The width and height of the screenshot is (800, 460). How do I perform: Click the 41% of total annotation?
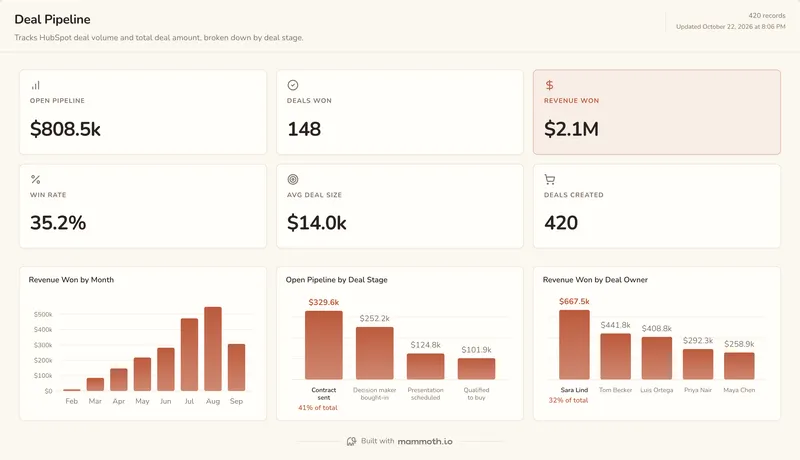(318, 407)
